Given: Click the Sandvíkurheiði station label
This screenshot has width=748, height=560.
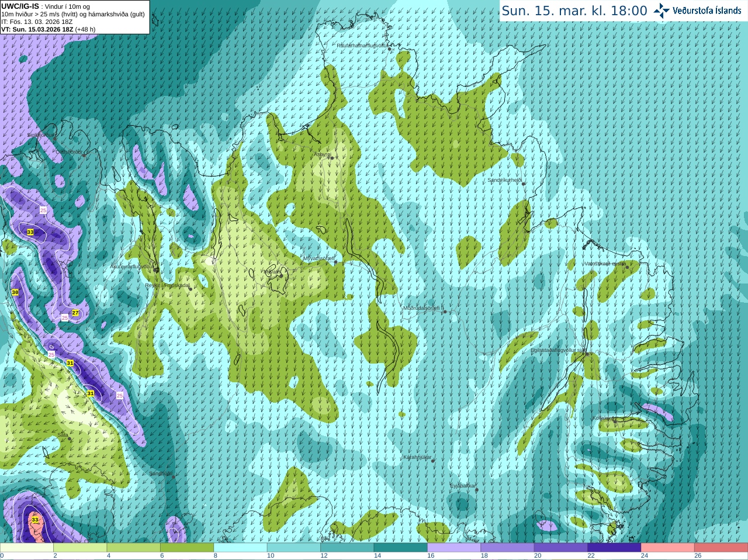Looking at the screenshot, I should (505, 180).
